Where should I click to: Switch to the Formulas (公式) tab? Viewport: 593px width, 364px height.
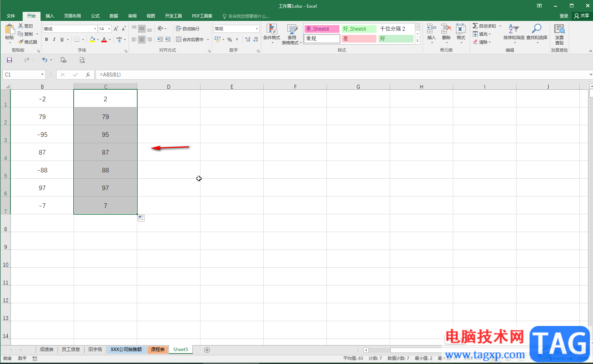[95, 16]
